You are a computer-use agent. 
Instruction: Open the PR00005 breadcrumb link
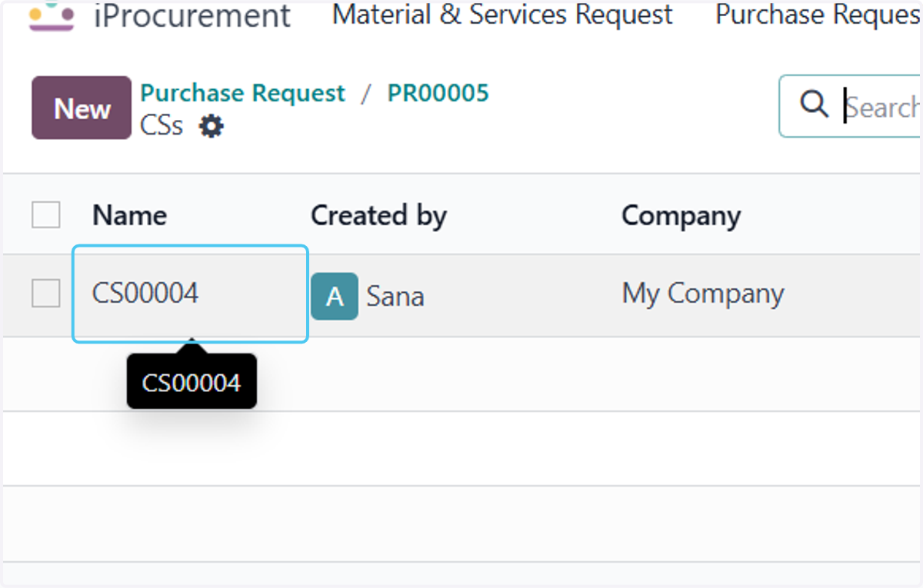tap(438, 93)
